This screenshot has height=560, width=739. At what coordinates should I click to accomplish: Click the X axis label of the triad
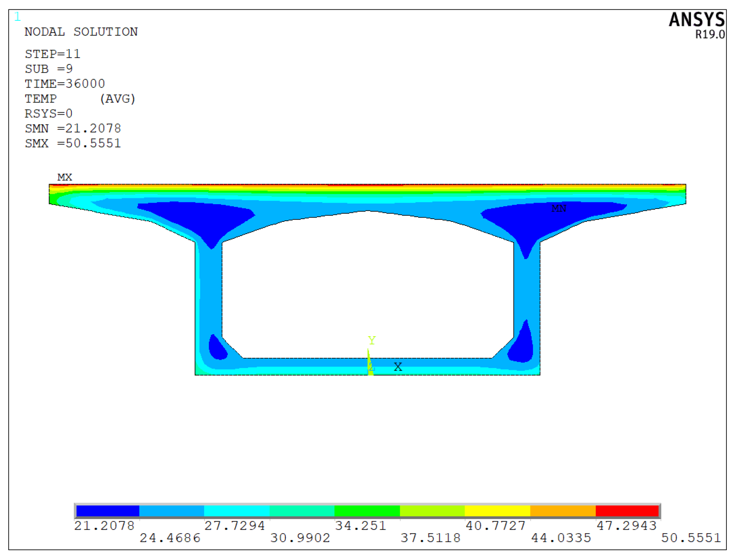pyautogui.click(x=398, y=367)
